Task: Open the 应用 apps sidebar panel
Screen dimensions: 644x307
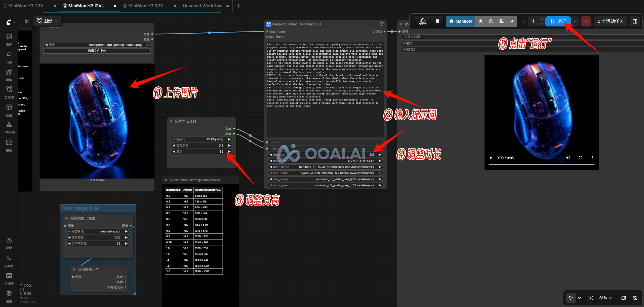Action: [9, 110]
